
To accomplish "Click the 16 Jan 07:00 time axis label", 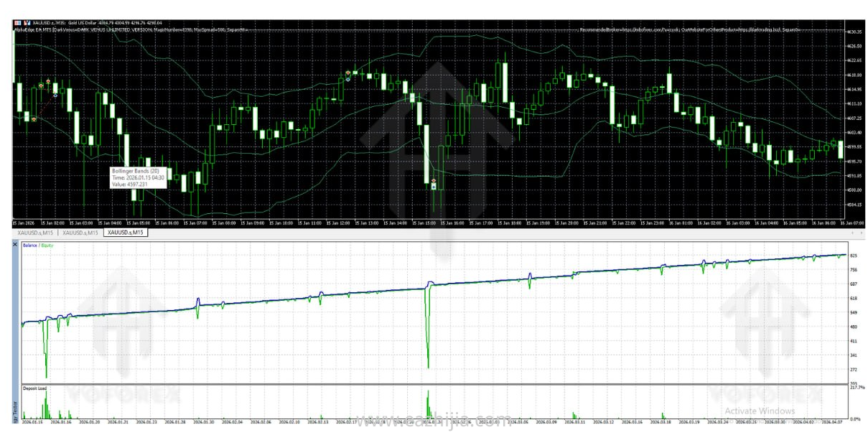I will click(x=852, y=223).
